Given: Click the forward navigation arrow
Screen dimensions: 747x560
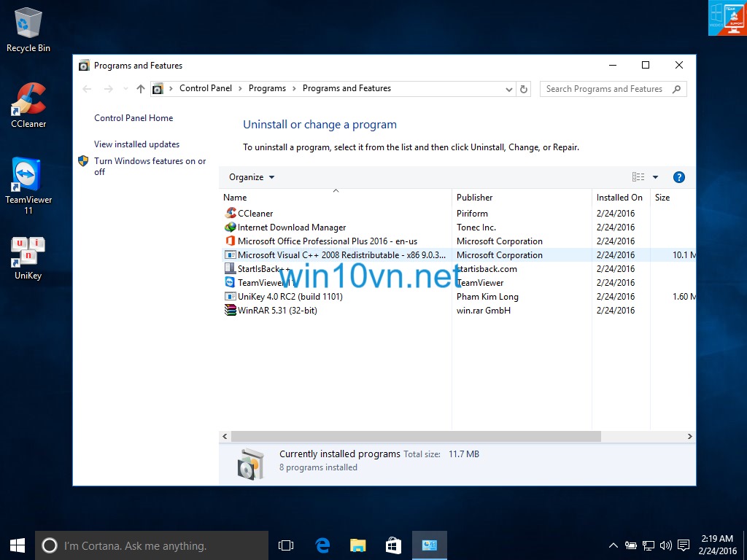Looking at the screenshot, I should (x=109, y=88).
